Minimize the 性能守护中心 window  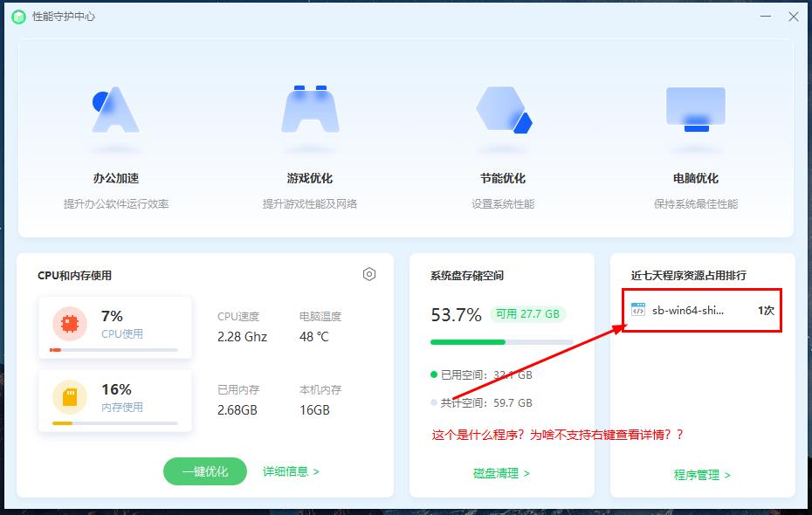tap(766, 17)
